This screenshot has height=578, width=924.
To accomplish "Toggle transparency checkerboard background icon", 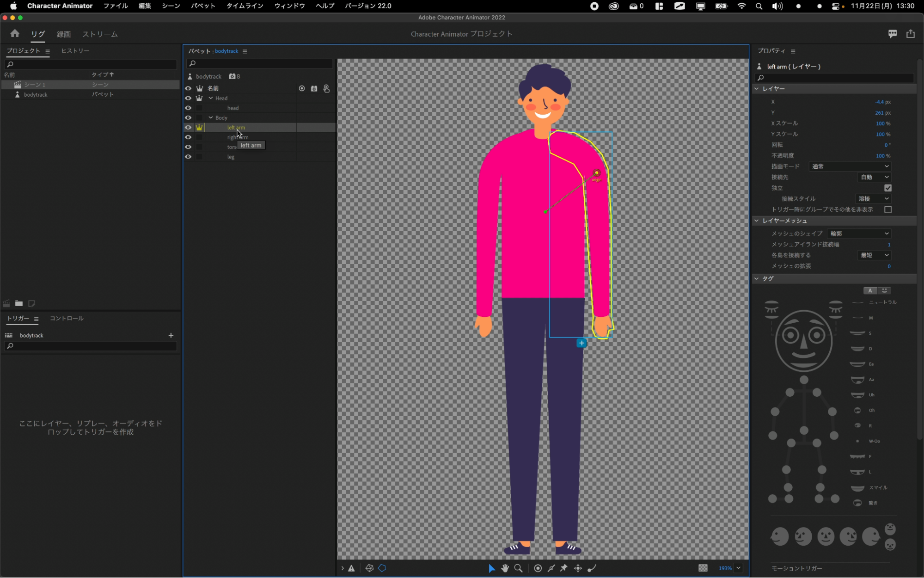I will 703,568.
